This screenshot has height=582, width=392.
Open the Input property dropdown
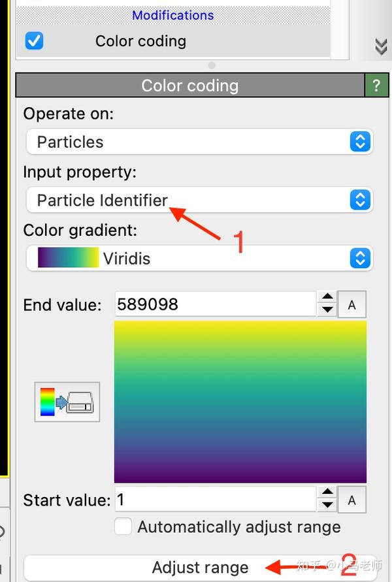click(199, 200)
